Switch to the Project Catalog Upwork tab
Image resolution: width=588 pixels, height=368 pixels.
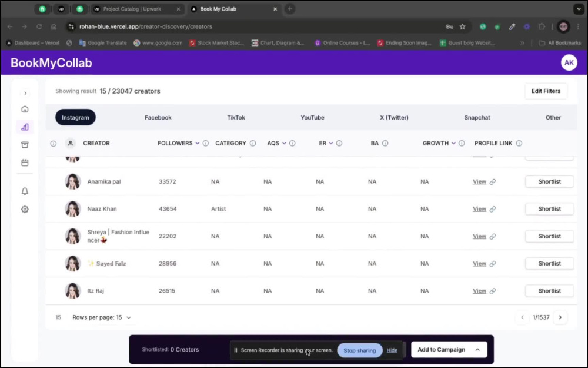[x=136, y=9]
